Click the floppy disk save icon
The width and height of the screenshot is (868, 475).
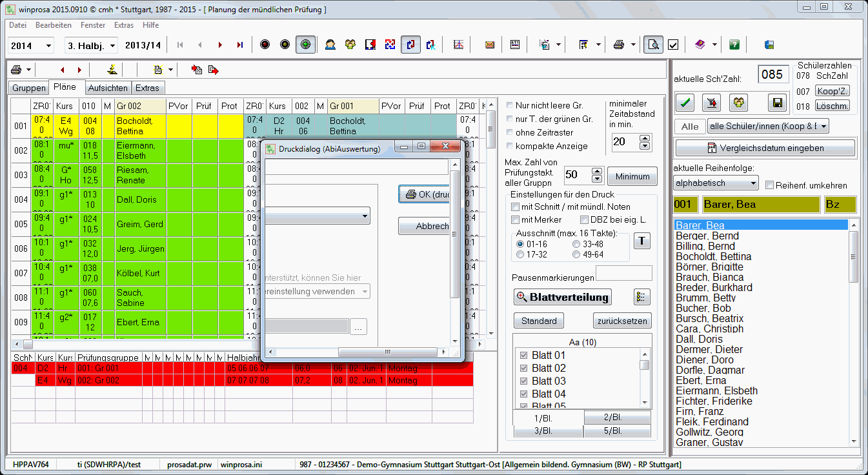point(778,102)
